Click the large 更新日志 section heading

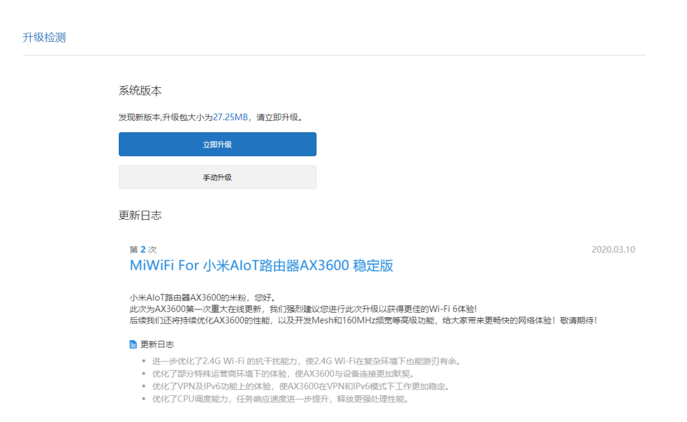tap(140, 216)
